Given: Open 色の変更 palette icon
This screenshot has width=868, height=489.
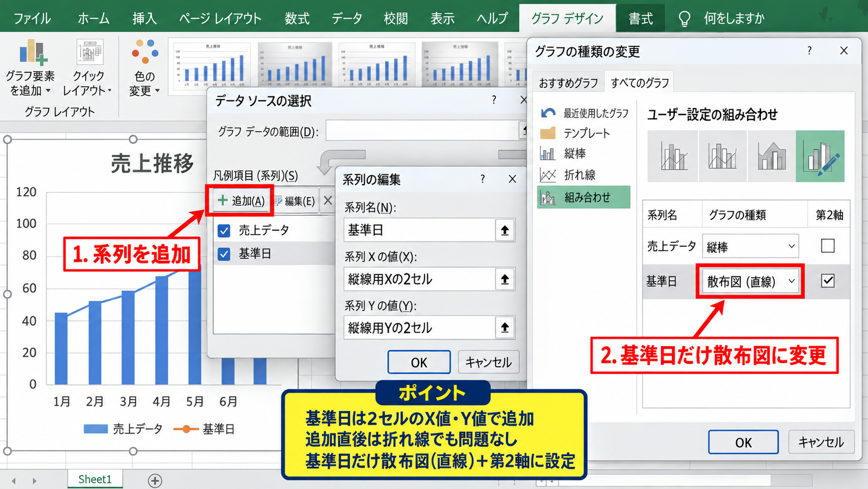Looking at the screenshot, I should 144,52.
